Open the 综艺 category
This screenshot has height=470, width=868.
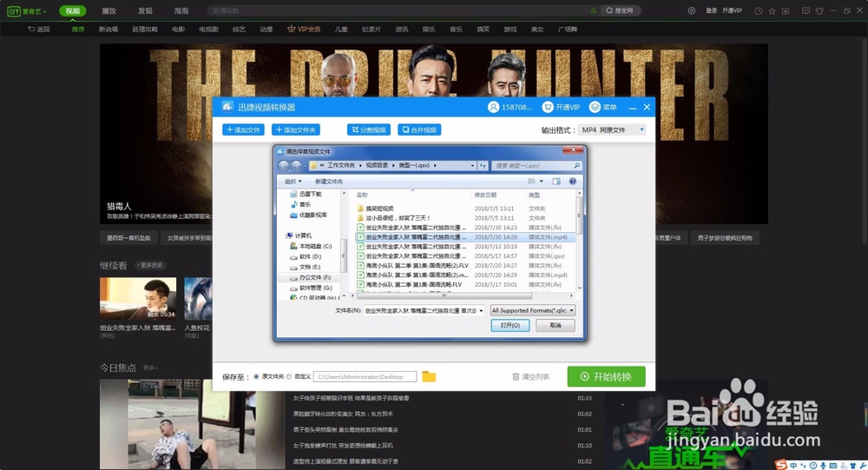[240, 30]
